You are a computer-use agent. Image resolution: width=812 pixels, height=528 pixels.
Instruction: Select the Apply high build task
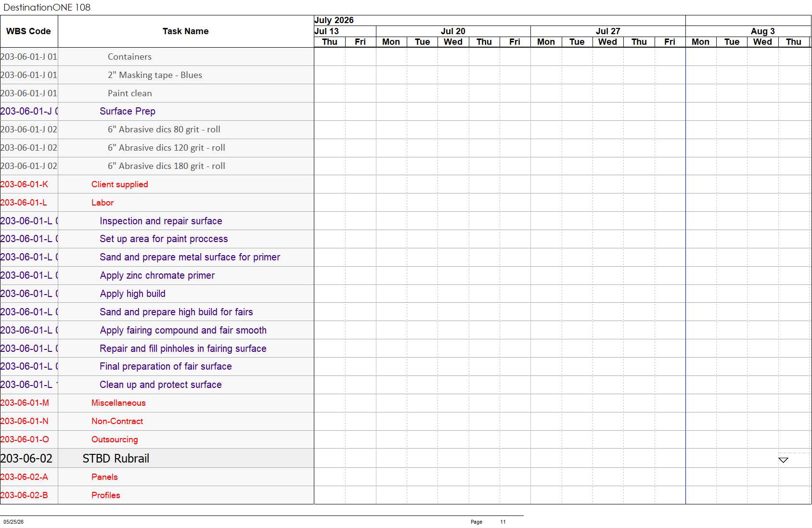point(132,294)
